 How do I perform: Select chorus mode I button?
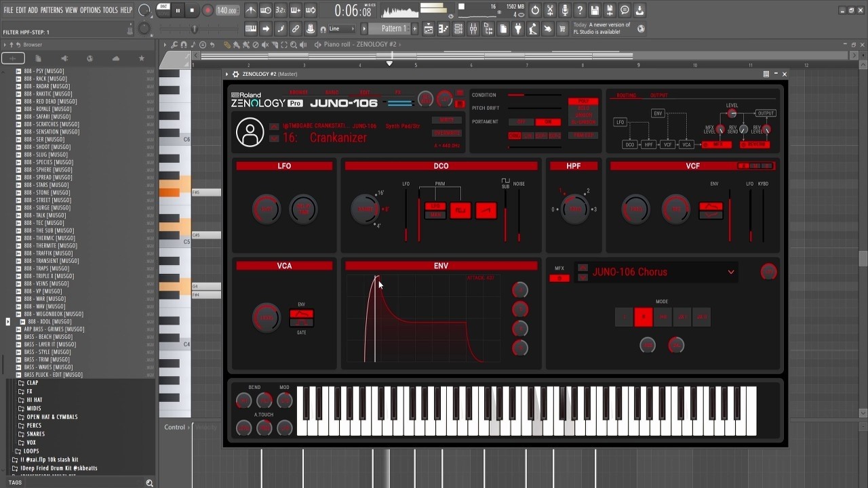click(x=624, y=317)
